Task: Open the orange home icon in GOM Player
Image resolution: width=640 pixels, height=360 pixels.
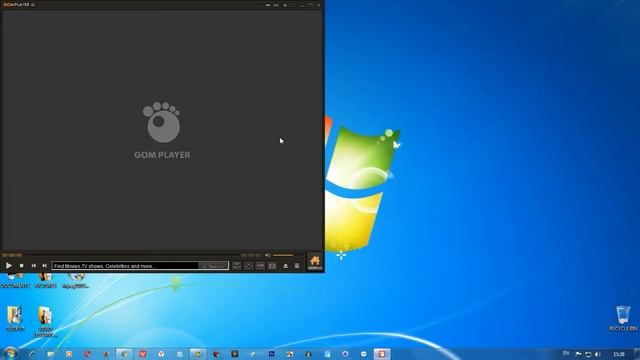Action: [315, 262]
